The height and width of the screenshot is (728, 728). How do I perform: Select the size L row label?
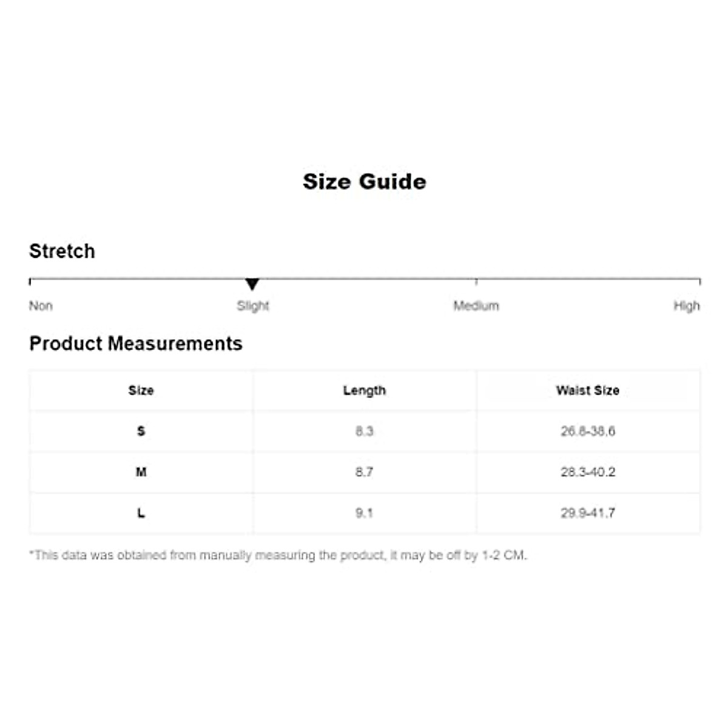[x=141, y=513]
